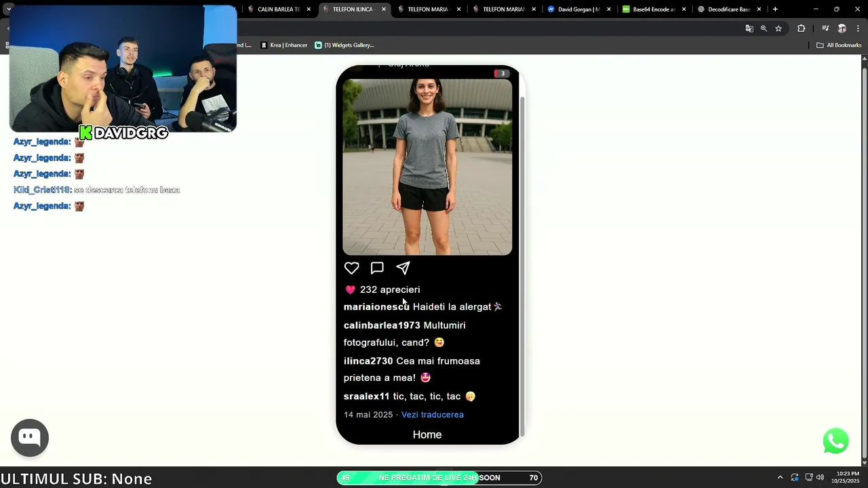Close the Base64 Encode tab
The width and height of the screenshot is (868, 488).
(x=684, y=9)
